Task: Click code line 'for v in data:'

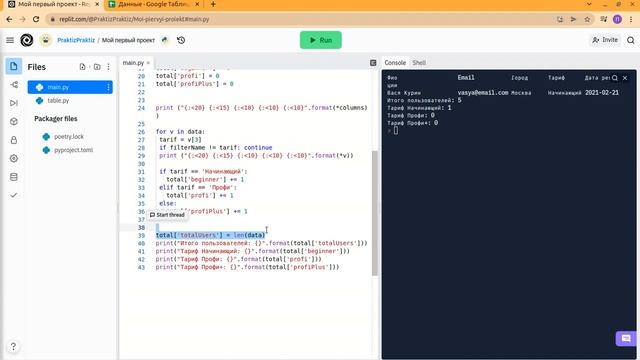Action: coord(180,131)
